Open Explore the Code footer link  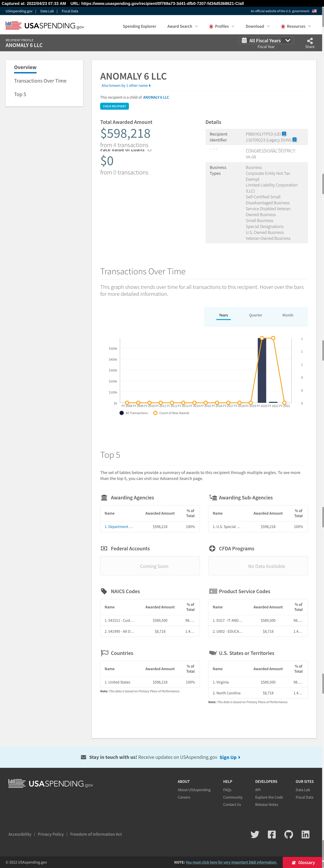(x=269, y=797)
